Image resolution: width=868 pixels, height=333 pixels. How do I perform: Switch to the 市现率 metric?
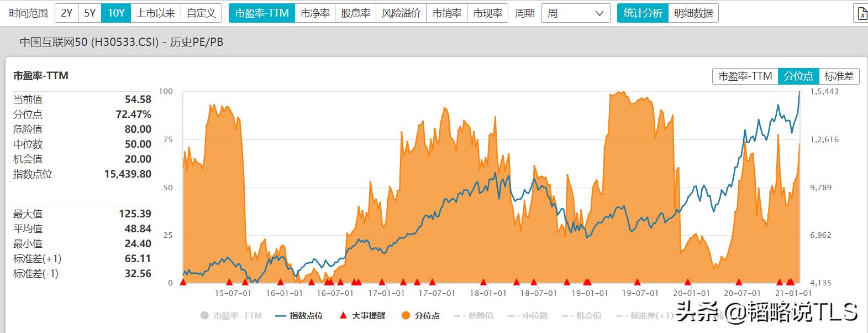tap(487, 13)
